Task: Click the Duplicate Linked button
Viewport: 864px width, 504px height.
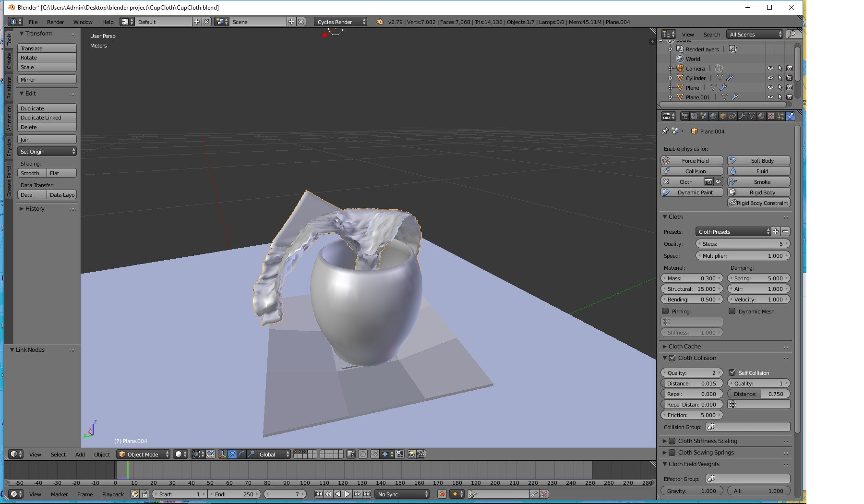Action: [47, 118]
